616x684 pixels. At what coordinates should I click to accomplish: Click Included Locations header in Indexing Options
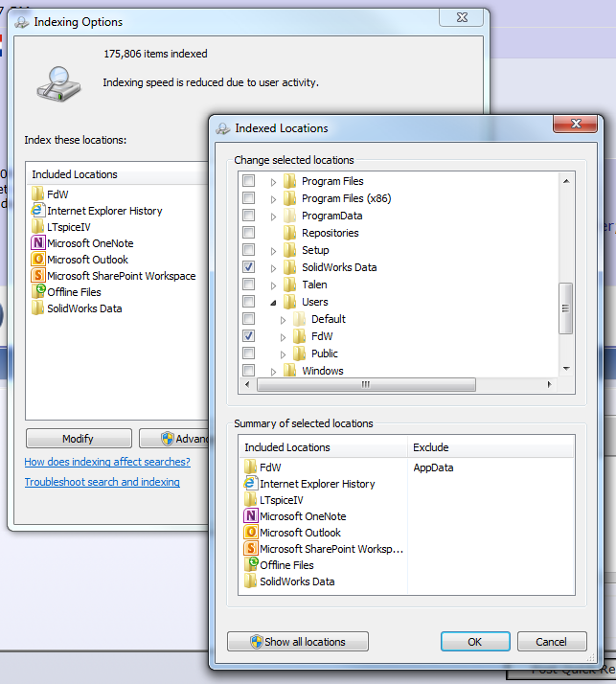pos(118,174)
